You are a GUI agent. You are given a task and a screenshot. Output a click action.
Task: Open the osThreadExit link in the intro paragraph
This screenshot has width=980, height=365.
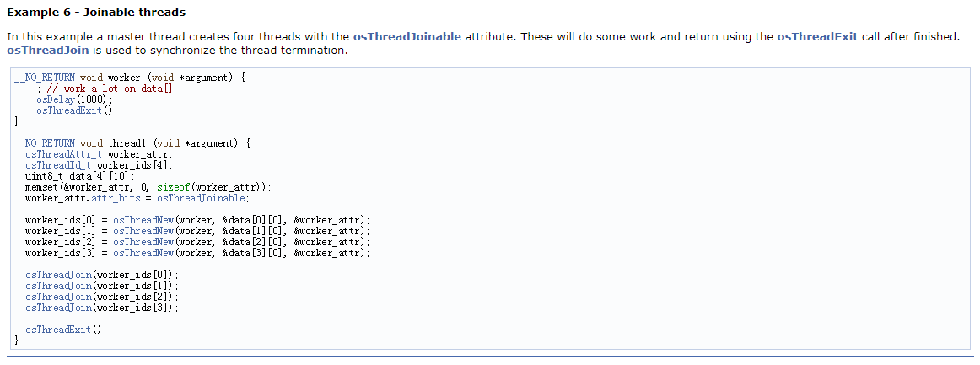(x=817, y=36)
